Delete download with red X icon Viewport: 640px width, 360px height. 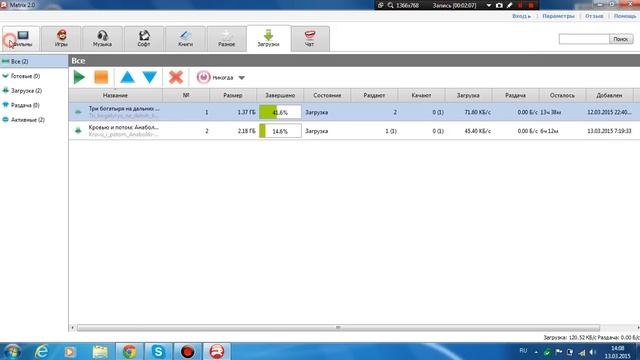click(x=176, y=77)
